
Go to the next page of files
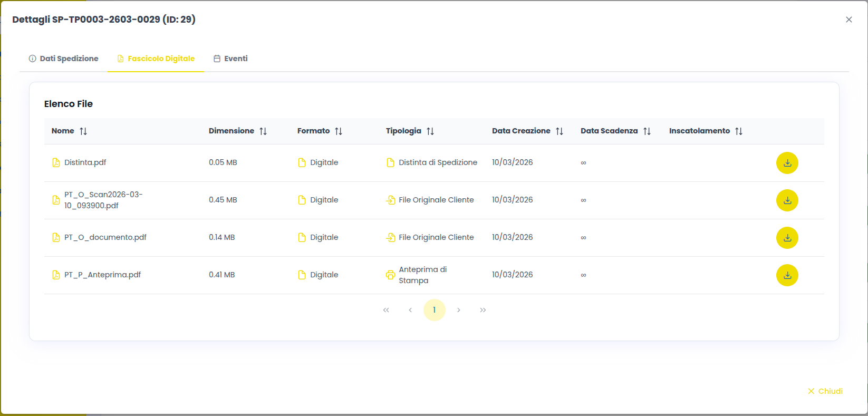(x=459, y=310)
